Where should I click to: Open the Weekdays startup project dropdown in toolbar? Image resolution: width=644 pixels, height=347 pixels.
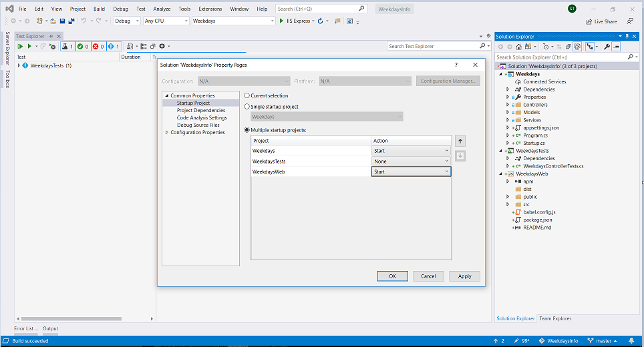(x=233, y=21)
